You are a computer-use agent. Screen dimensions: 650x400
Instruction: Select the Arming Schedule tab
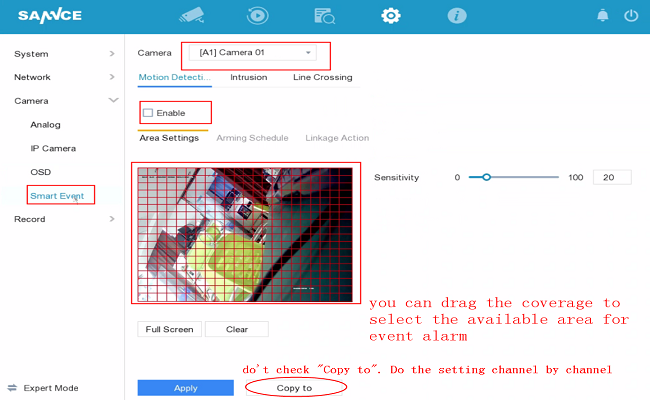252,138
